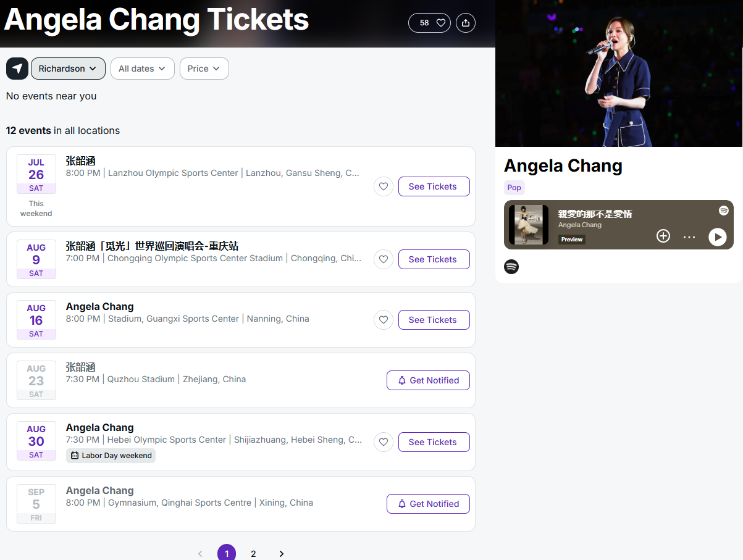Favorite Angela Chang with the 58 heart button
The width and height of the screenshot is (743, 560).
[429, 23]
